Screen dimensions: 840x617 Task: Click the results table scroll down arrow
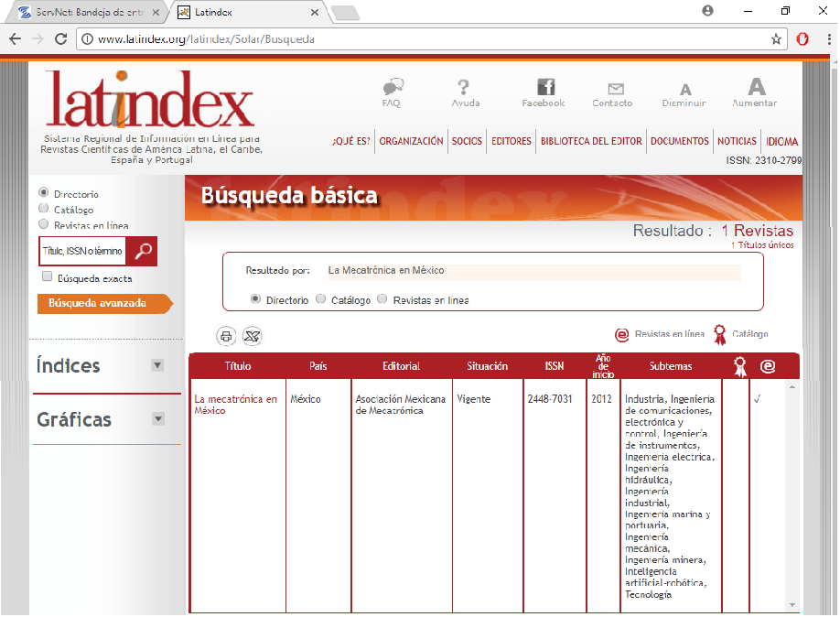pyautogui.click(x=792, y=605)
